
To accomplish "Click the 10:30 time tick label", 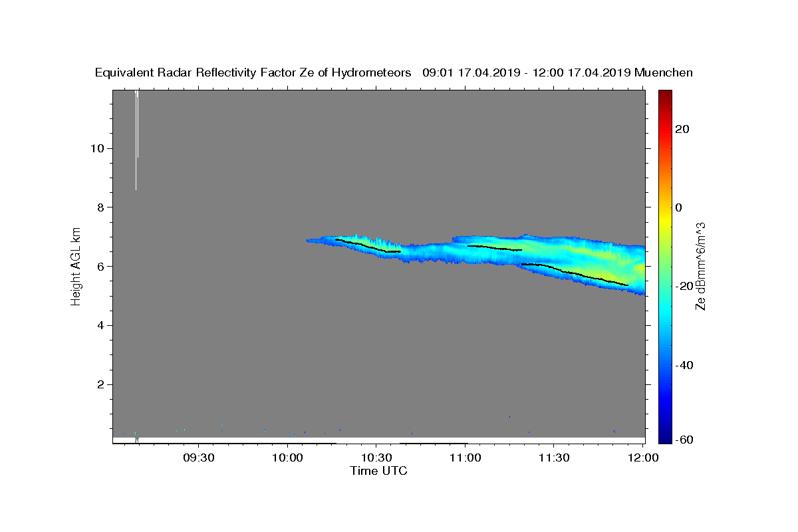I will point(376,458).
